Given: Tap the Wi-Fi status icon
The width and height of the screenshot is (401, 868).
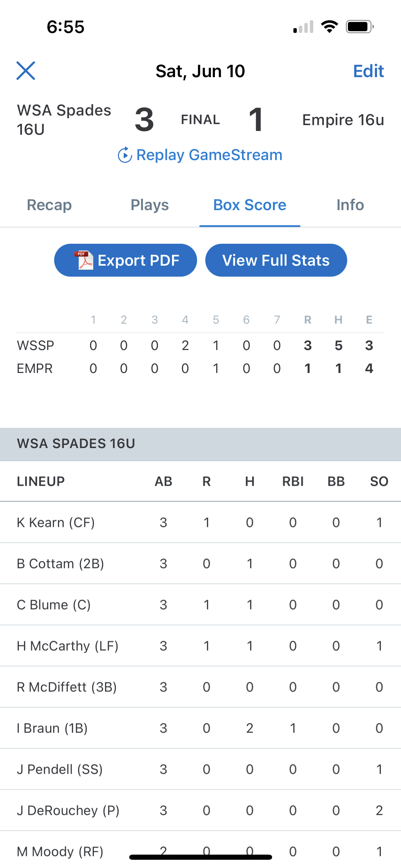Looking at the screenshot, I should 329,27.
